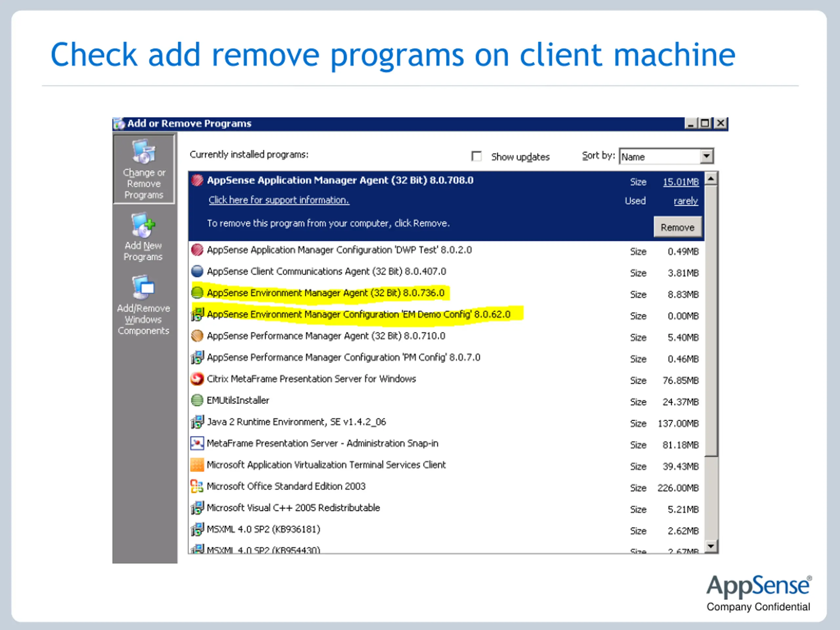
Task: Click the Remove button
Action: [x=678, y=227]
